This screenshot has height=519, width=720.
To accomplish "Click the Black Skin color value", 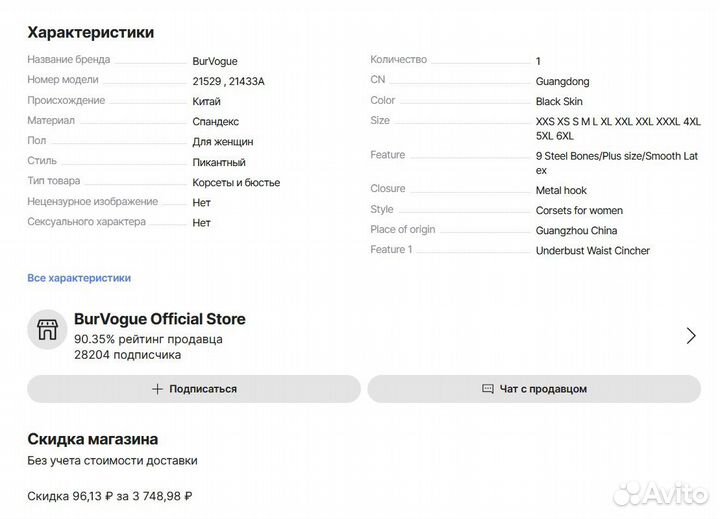I will [559, 102].
